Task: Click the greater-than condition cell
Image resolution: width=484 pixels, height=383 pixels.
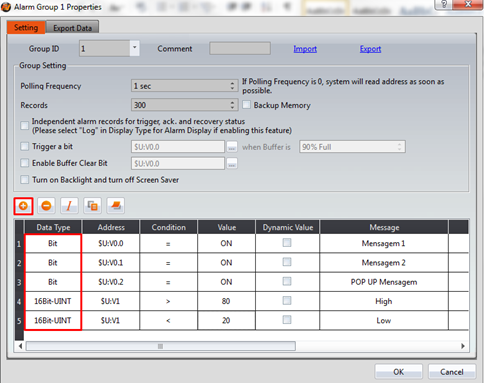Action: 169,301
